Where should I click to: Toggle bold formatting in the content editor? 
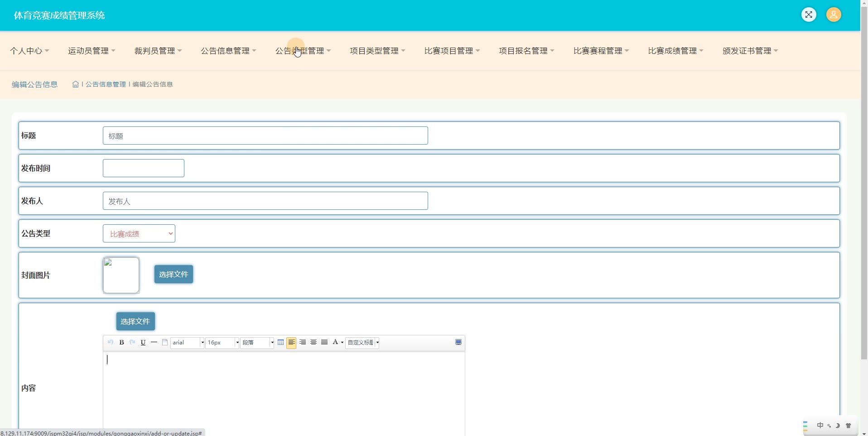(x=121, y=342)
